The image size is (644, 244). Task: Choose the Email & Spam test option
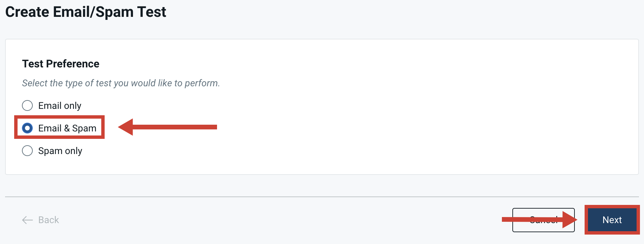pos(27,128)
